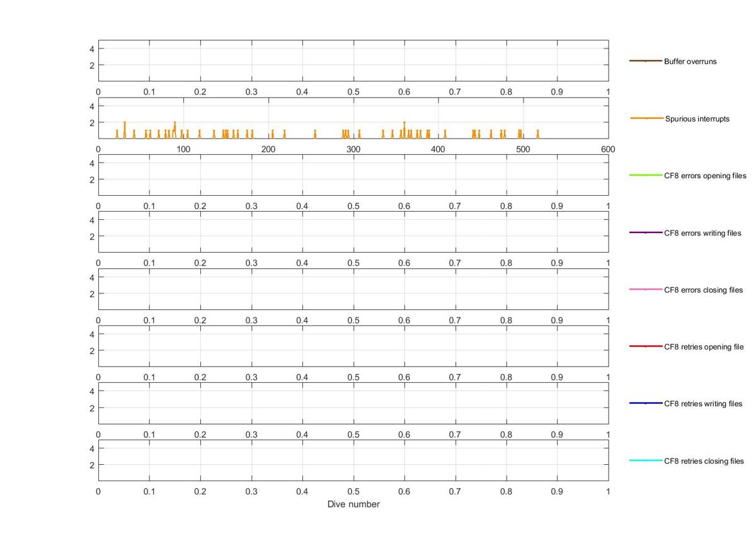756x541 pixels.
Task: Select the CF8 retries opening file label
Action: click(704, 346)
